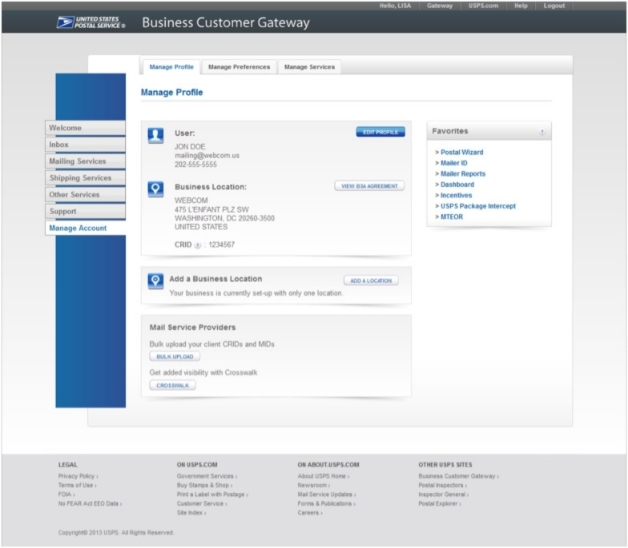Open Mailer Reports from Favorites

463,174
